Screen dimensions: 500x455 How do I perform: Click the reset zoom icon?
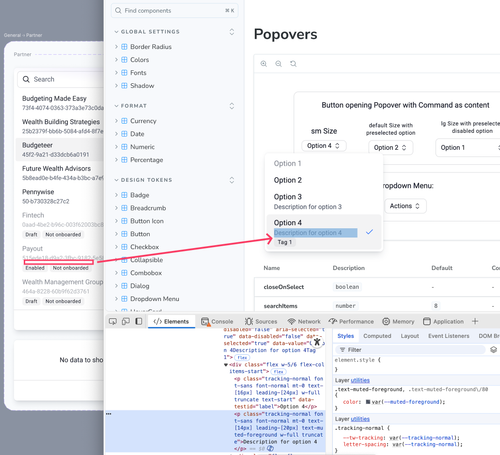pyautogui.click(x=293, y=64)
